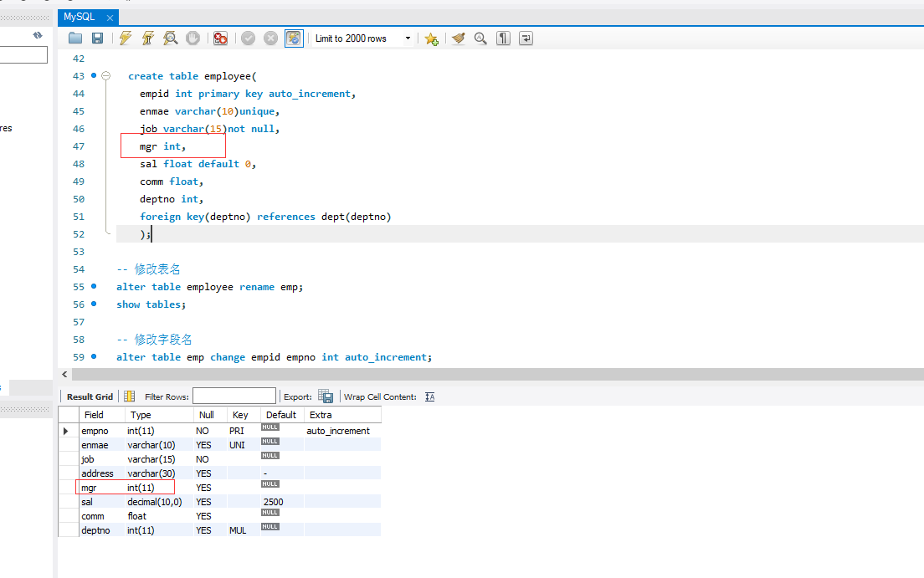Place cursor in line 47 'mgr int,'
This screenshot has height=578, width=924.
pyautogui.click(x=162, y=146)
